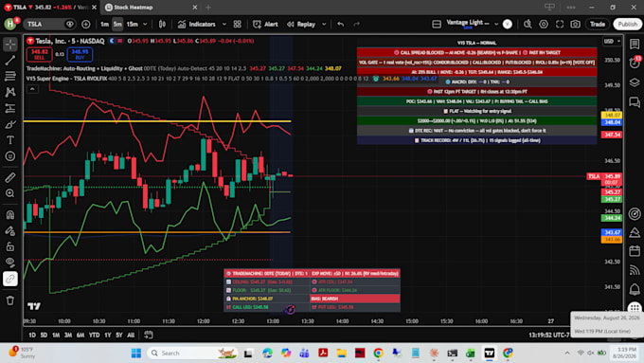Open a new tab with plus
The height and width of the screenshot is (363, 644).
tap(208, 8)
